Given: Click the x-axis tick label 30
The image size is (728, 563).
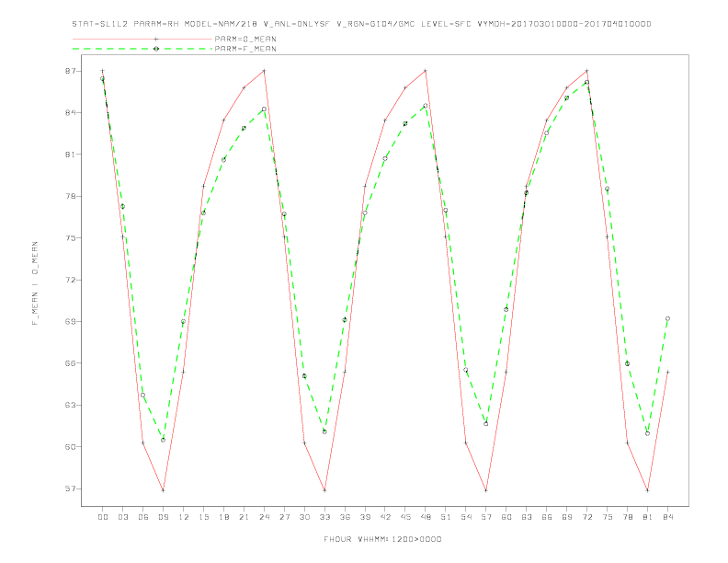Looking at the screenshot, I should tap(304, 517).
